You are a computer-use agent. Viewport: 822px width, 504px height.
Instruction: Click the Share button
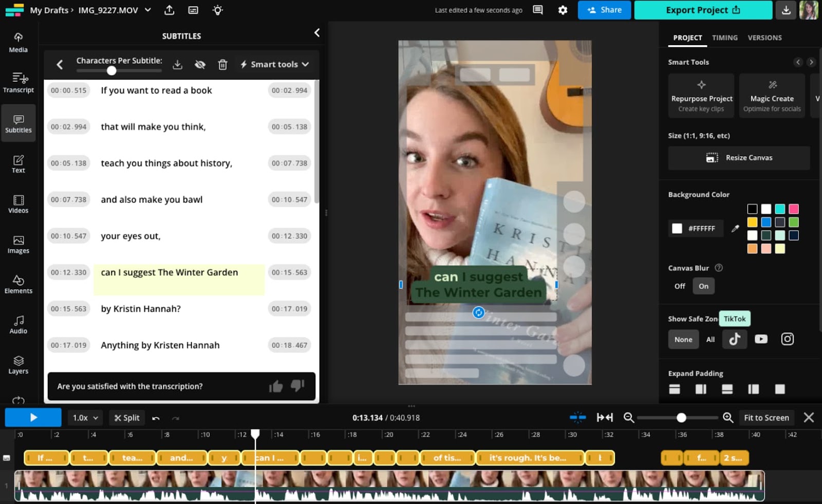coord(604,10)
